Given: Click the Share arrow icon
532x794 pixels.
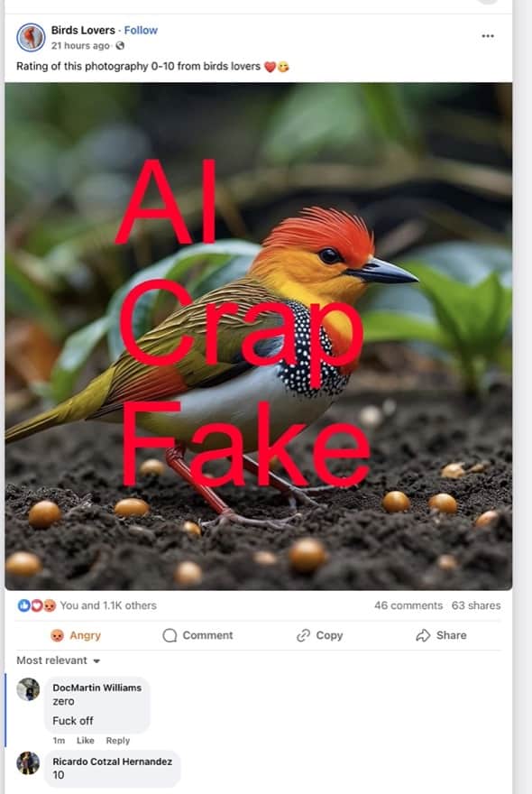Looking at the screenshot, I should pos(423,635).
